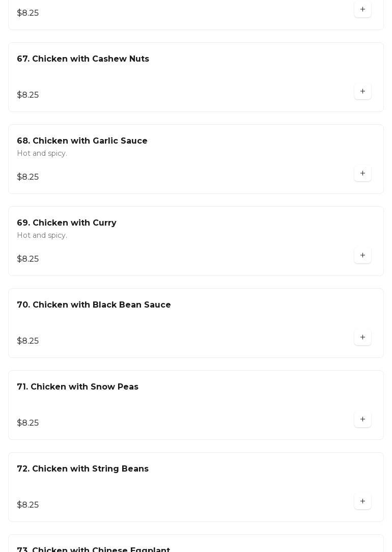
Task: Select 72. Chicken with String Beans title
Action: tap(82, 469)
